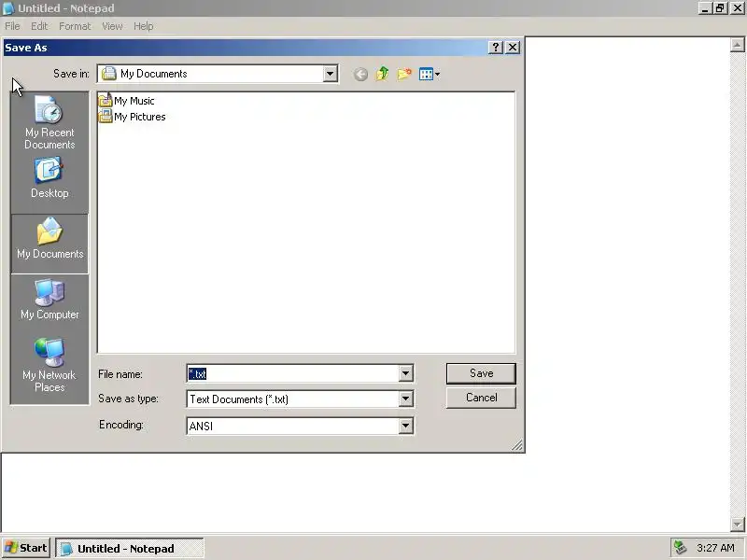Expand the Save in location dropdown
This screenshot has width=747, height=560.
(330, 74)
